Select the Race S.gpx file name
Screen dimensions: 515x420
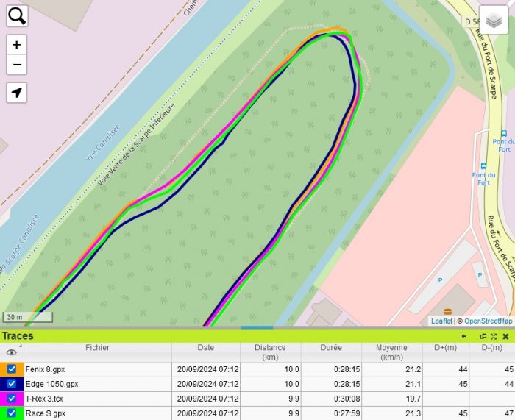[46, 413]
